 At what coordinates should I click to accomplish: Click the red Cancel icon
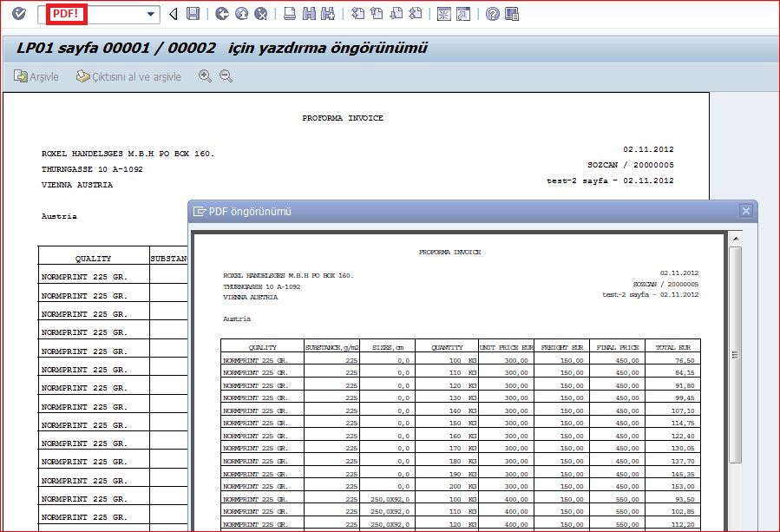point(260,14)
